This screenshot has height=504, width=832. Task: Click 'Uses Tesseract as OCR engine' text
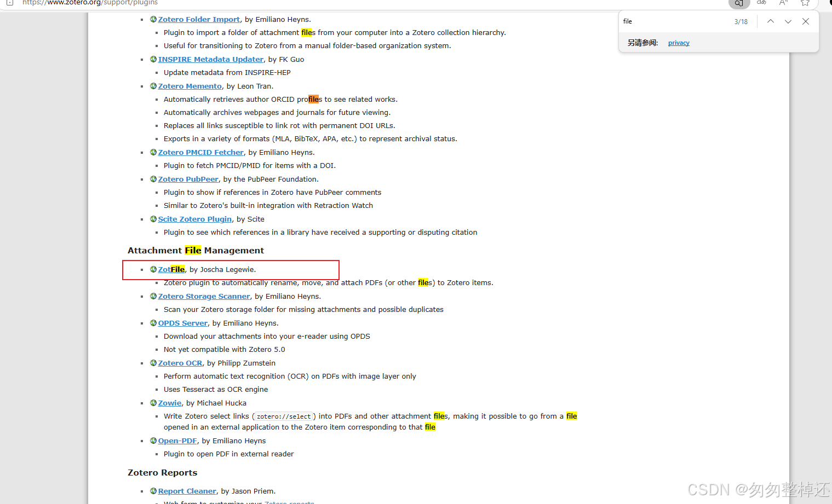click(x=216, y=389)
